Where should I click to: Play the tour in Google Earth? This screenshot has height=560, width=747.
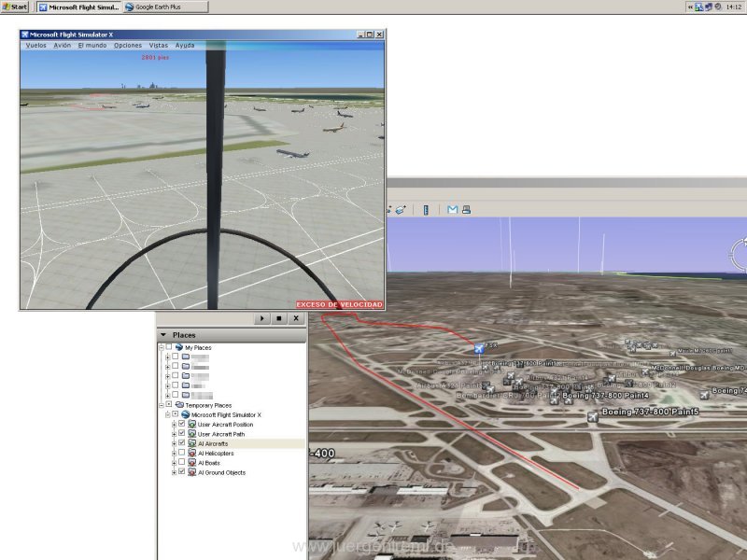[x=261, y=318]
